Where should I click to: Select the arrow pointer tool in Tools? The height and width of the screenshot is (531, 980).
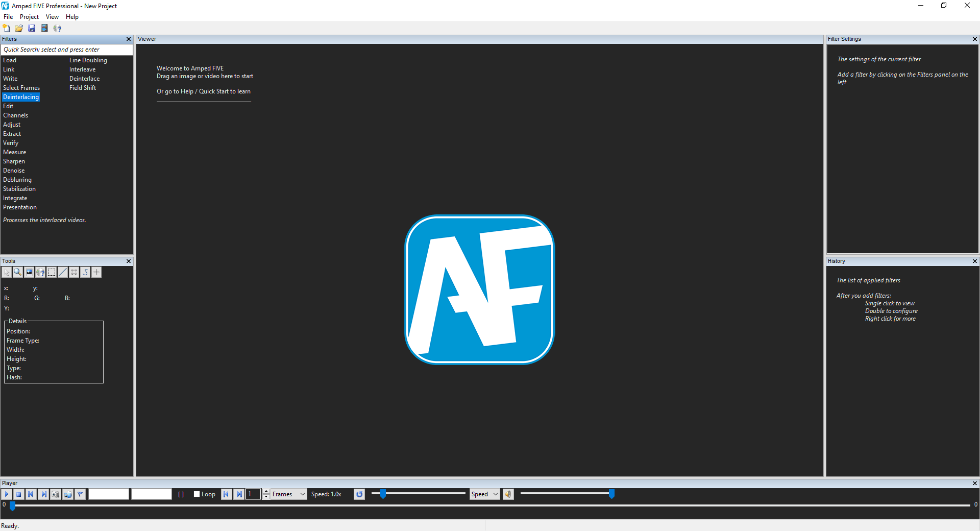[7, 272]
